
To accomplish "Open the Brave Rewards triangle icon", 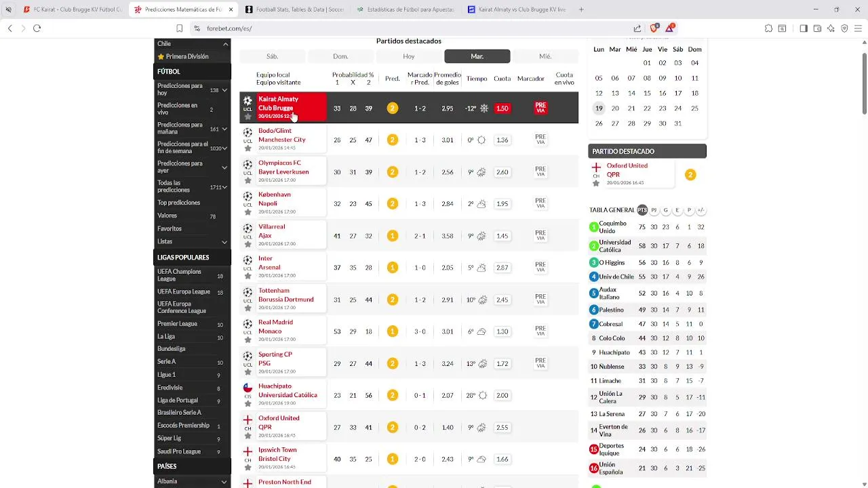I will (670, 28).
